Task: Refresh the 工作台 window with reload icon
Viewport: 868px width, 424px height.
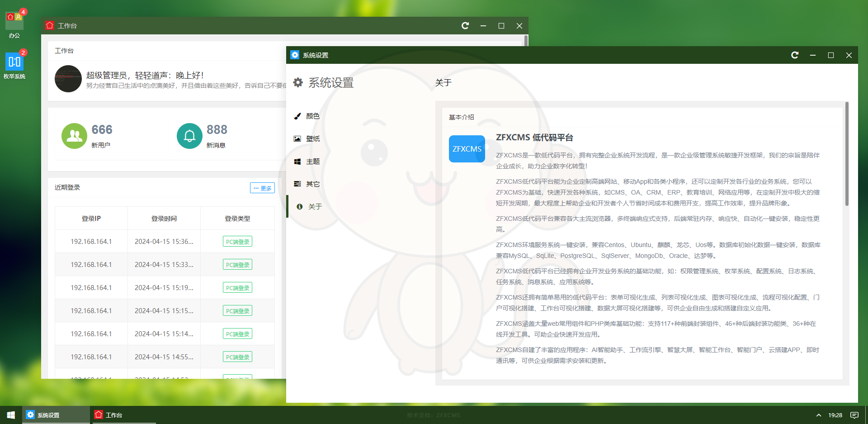Action: [x=465, y=26]
